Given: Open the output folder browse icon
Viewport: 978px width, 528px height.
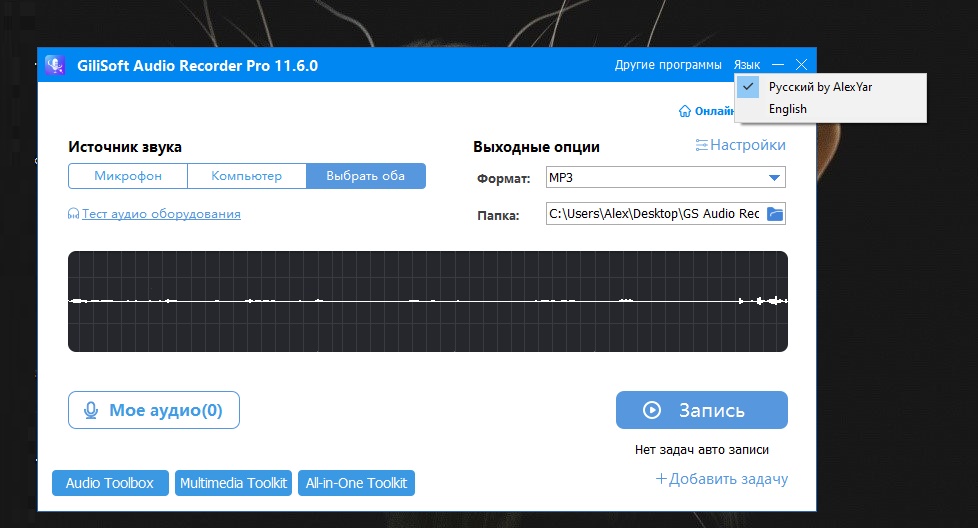Looking at the screenshot, I should click(775, 214).
